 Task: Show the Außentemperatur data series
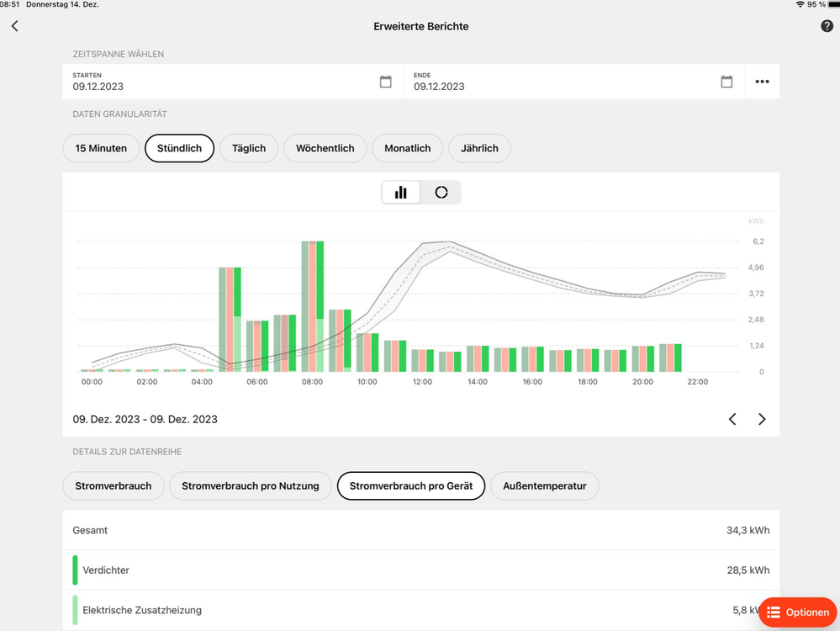(x=545, y=486)
